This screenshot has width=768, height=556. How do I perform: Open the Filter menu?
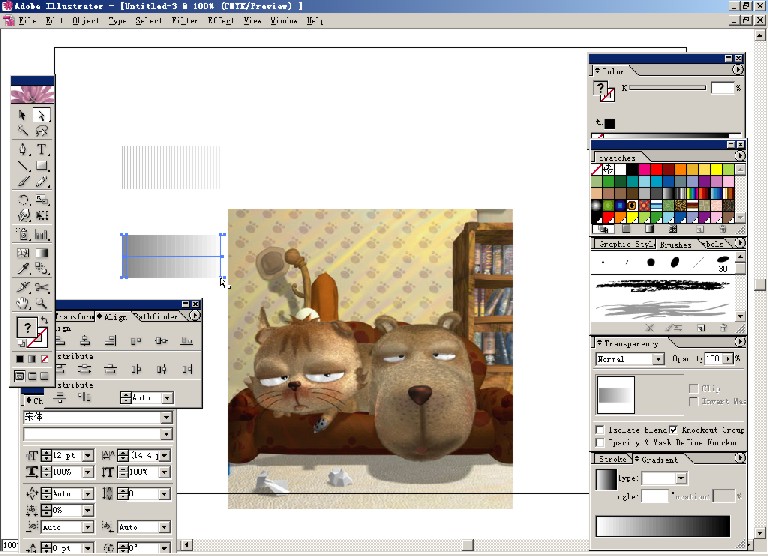click(x=185, y=21)
